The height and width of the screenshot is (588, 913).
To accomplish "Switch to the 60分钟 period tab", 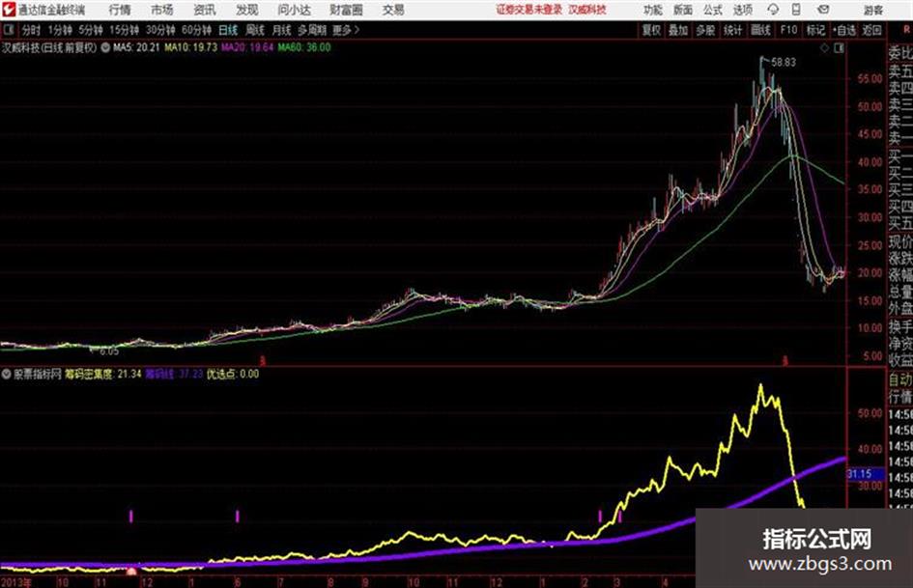I will click(x=197, y=30).
